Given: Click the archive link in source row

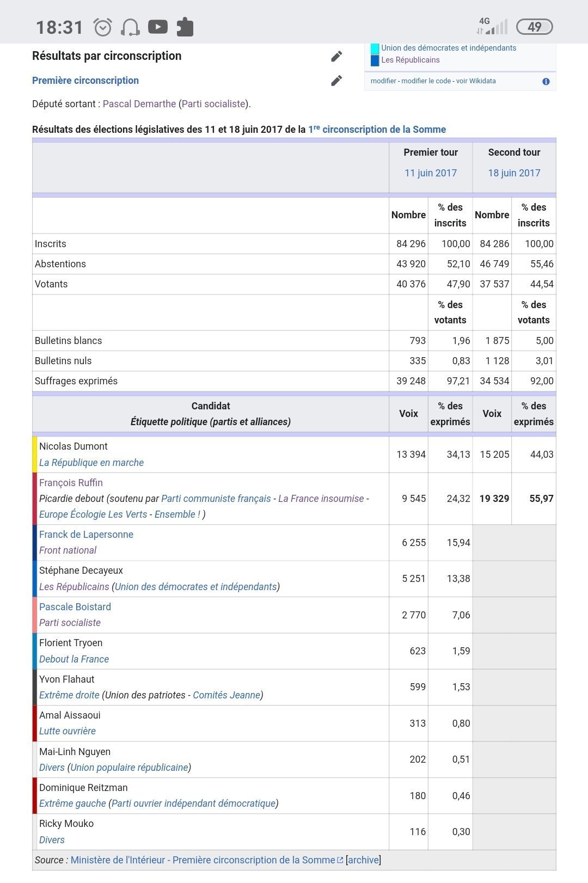Looking at the screenshot, I should [x=363, y=860].
